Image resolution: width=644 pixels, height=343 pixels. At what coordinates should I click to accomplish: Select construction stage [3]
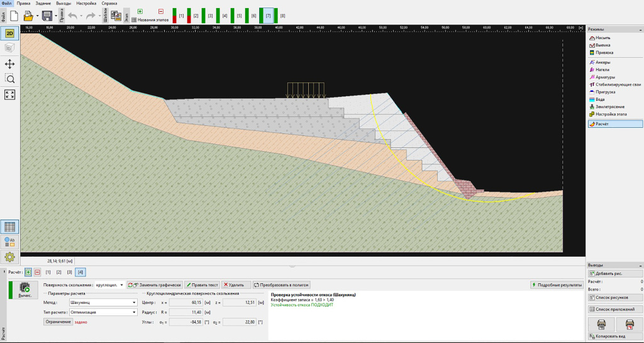coord(208,16)
